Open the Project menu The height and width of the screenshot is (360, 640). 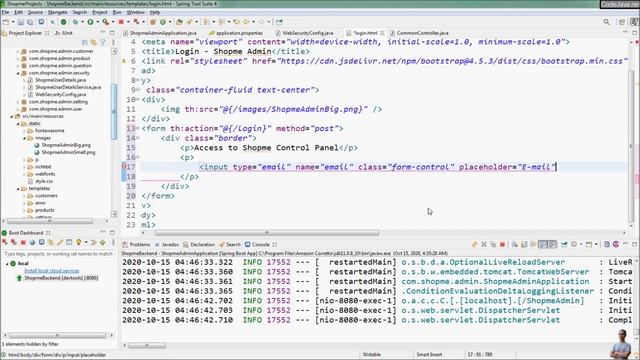tap(100, 12)
